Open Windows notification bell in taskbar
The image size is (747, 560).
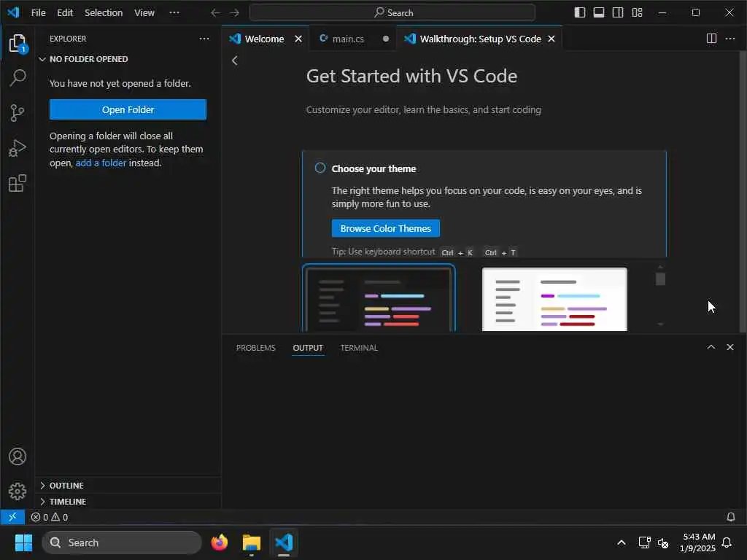[727, 542]
